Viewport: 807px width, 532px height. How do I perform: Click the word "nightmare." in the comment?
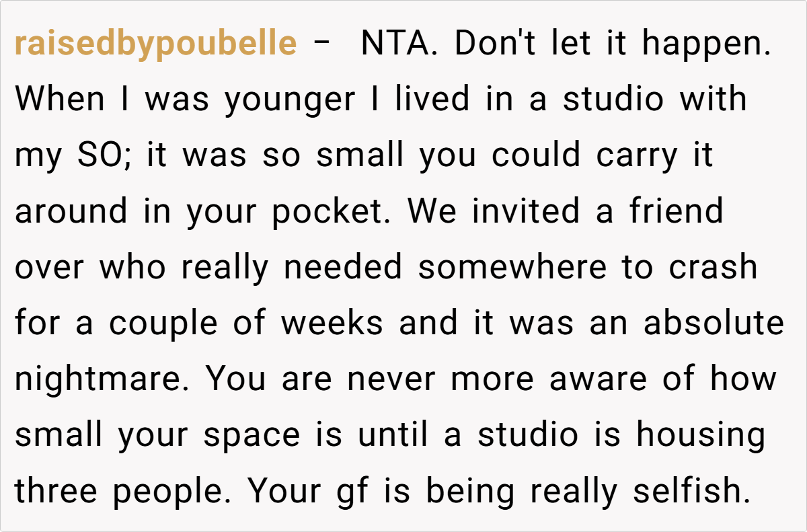104,380
